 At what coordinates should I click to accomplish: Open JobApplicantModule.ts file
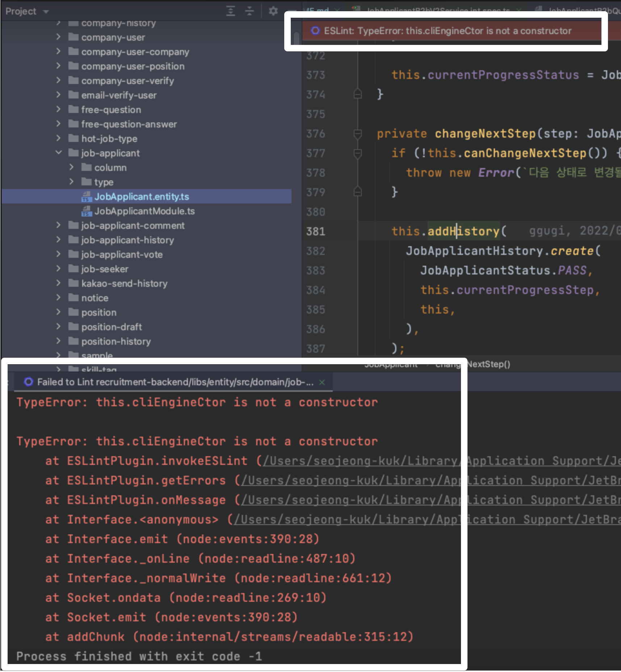pyautogui.click(x=144, y=211)
